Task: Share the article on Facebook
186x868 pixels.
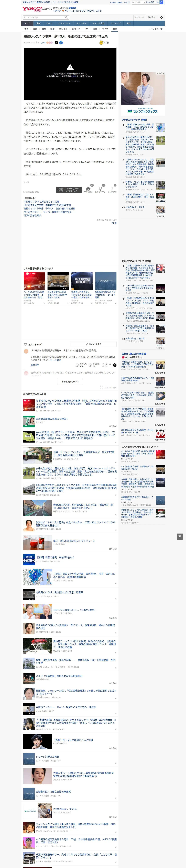Action: [x=61, y=43]
